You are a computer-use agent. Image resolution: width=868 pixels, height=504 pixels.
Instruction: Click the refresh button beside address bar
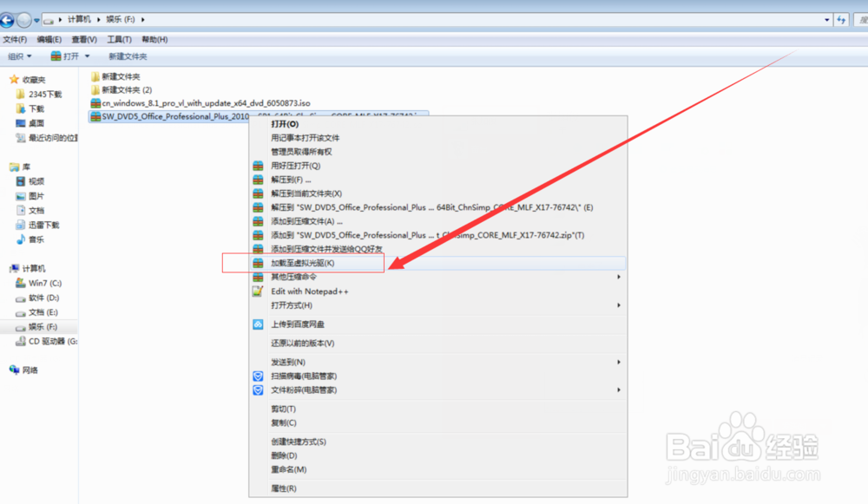(841, 20)
